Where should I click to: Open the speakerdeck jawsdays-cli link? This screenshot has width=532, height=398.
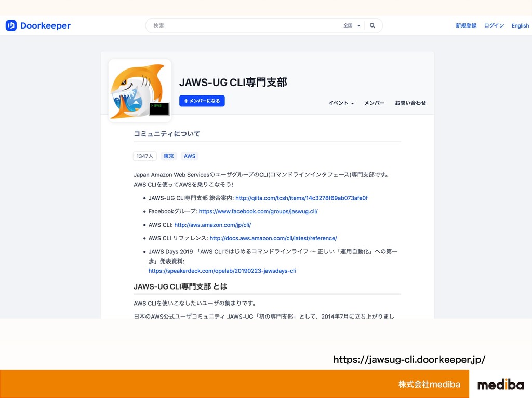(x=222, y=271)
